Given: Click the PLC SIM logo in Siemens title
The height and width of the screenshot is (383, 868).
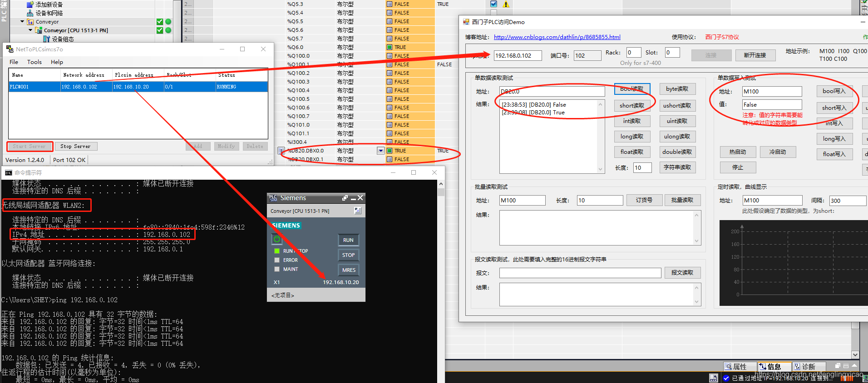Looking at the screenshot, I should (x=273, y=198).
